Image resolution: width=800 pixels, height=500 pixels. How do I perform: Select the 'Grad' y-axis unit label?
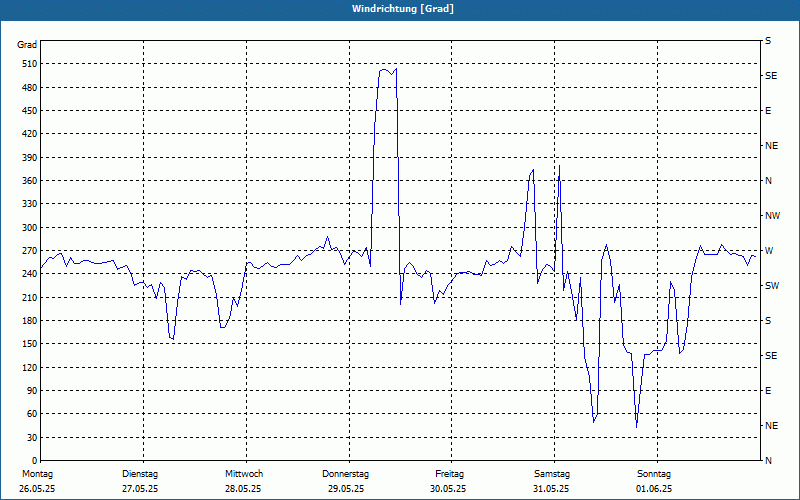[x=27, y=45]
